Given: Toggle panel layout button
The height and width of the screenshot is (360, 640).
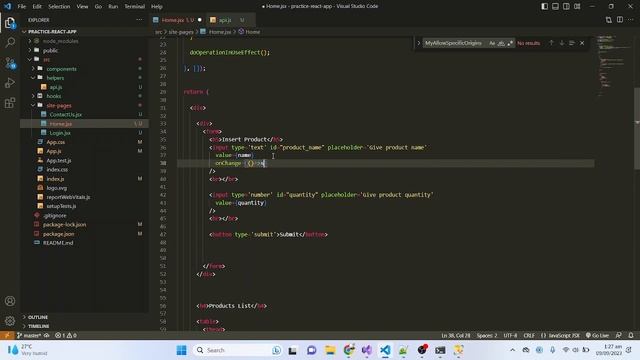Looking at the screenshot, I should [555, 6].
